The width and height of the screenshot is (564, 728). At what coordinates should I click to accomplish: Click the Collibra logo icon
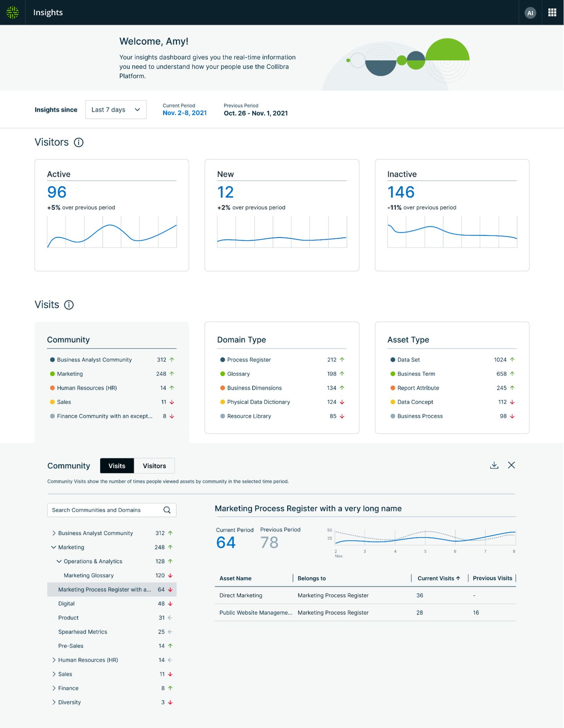coord(13,13)
